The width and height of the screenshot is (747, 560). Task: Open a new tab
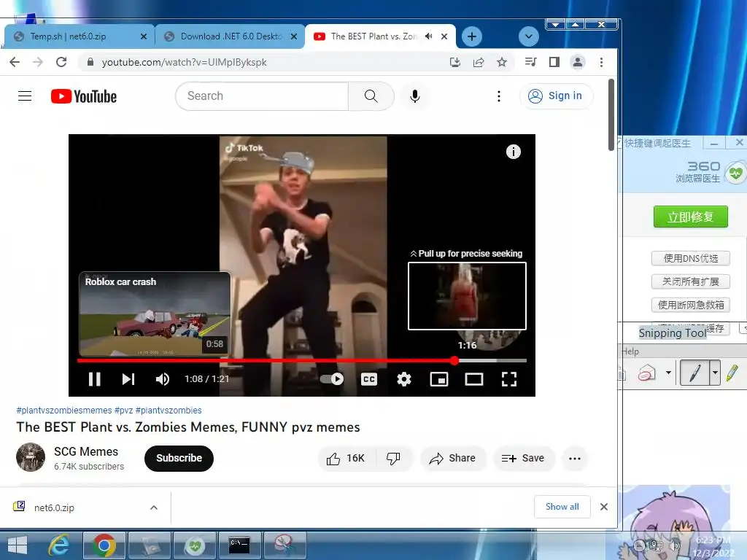pos(472,36)
